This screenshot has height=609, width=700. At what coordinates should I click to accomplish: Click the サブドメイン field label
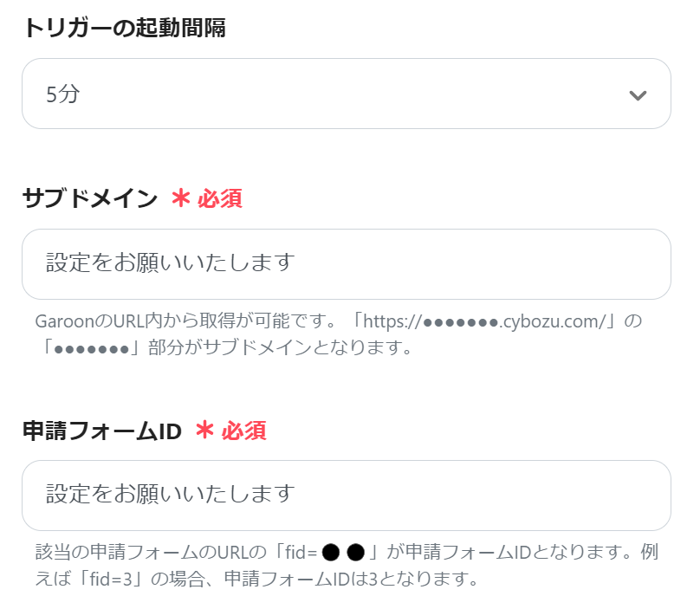pos(90,198)
